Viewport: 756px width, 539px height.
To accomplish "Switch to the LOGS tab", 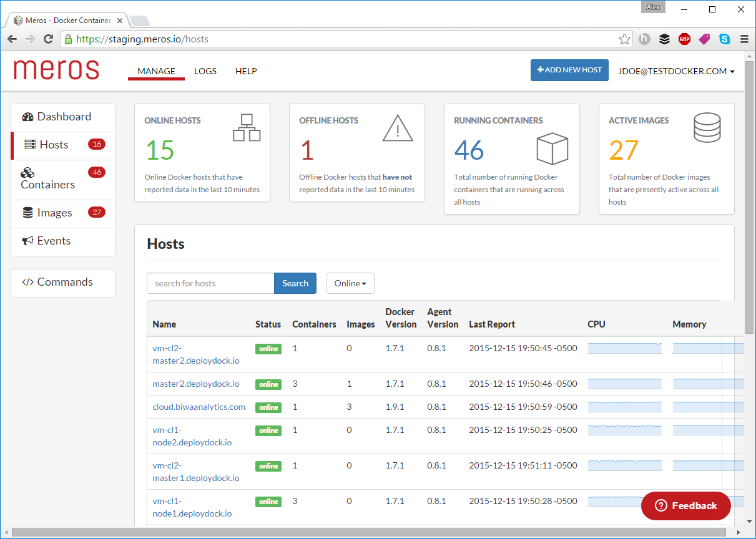I will click(205, 71).
